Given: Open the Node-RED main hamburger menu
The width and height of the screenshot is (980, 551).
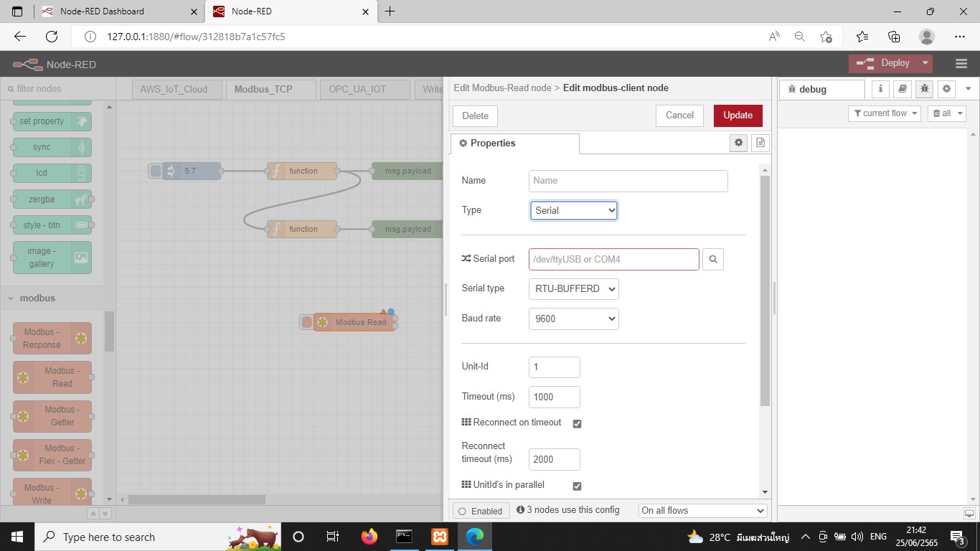Looking at the screenshot, I should [x=961, y=63].
